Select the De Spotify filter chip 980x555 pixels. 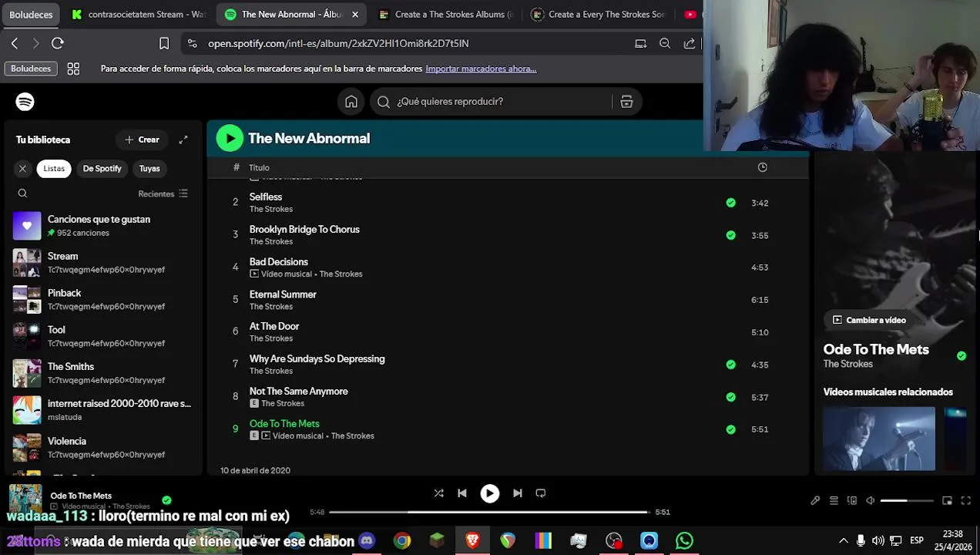(x=102, y=169)
